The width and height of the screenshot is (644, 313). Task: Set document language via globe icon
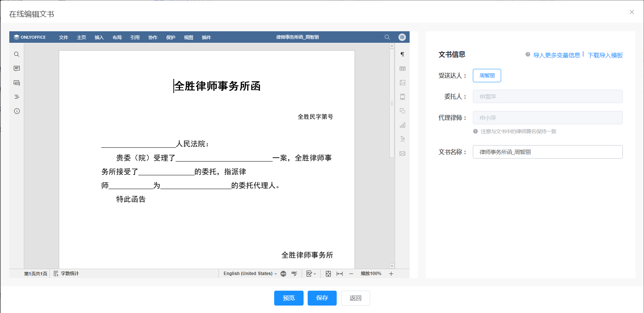(x=283, y=274)
